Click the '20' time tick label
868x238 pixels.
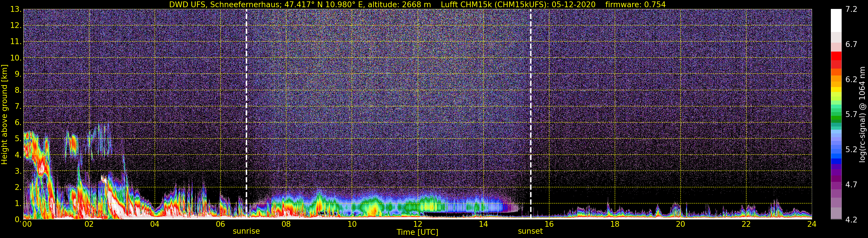click(x=680, y=224)
